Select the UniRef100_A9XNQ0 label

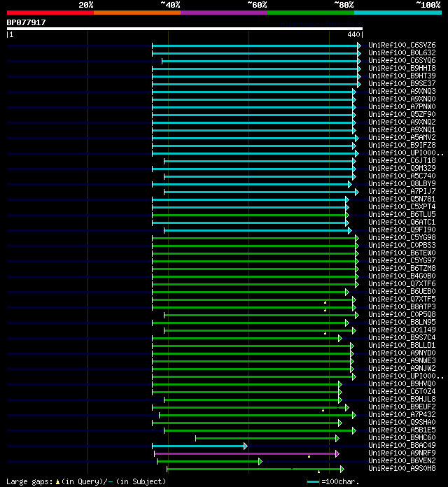pos(402,99)
